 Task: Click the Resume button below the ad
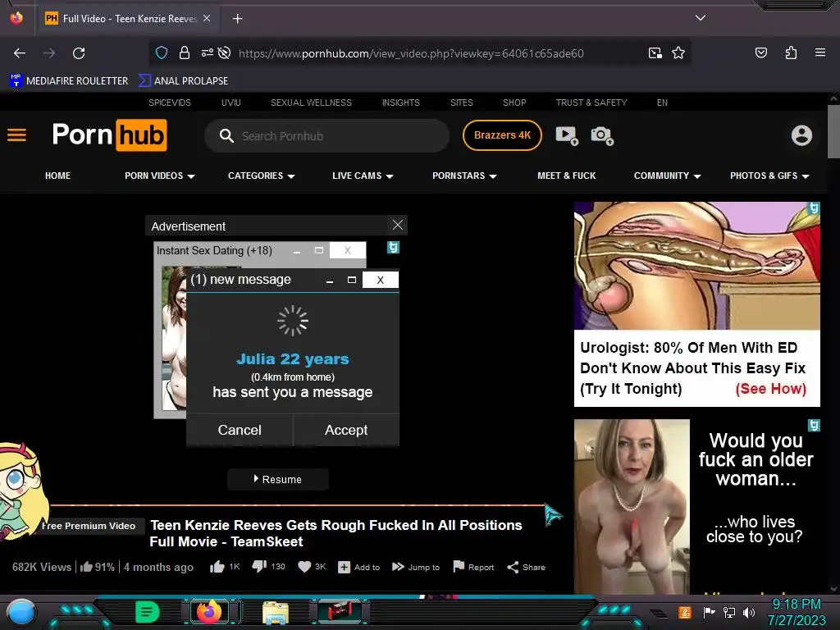277,479
